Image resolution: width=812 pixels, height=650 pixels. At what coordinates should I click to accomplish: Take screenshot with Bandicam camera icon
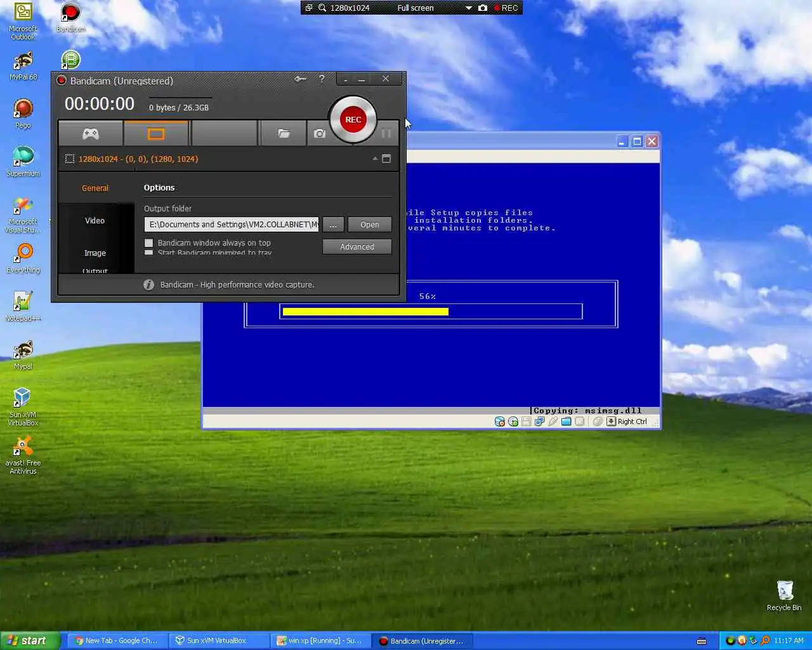320,133
